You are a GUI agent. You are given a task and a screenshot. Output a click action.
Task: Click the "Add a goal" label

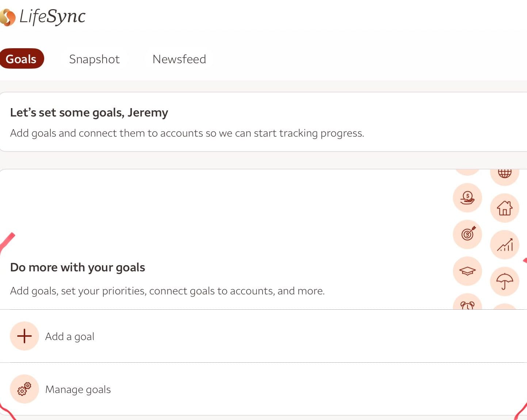click(70, 336)
